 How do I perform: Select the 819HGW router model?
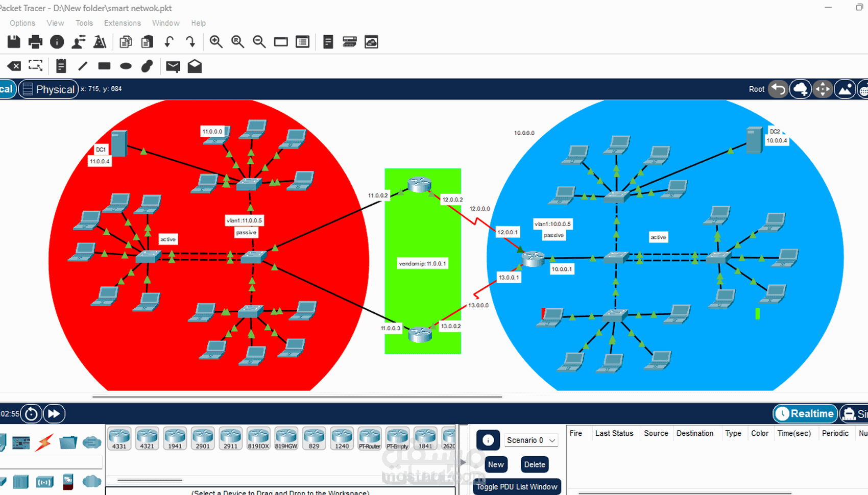(286, 439)
